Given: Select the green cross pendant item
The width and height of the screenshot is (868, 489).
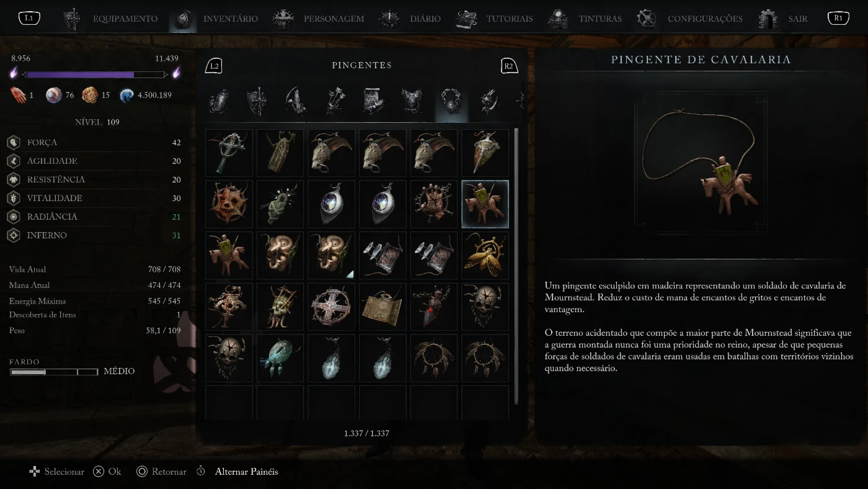Looking at the screenshot, I should (229, 153).
